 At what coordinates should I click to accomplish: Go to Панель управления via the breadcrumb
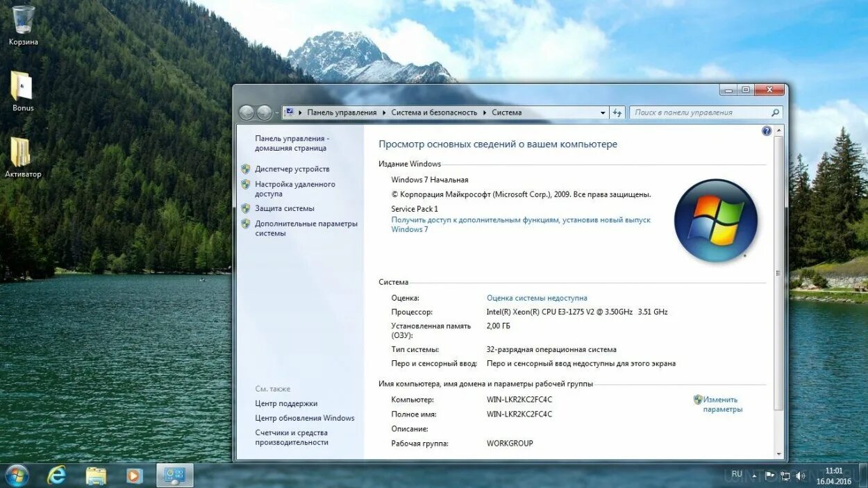pos(341,112)
